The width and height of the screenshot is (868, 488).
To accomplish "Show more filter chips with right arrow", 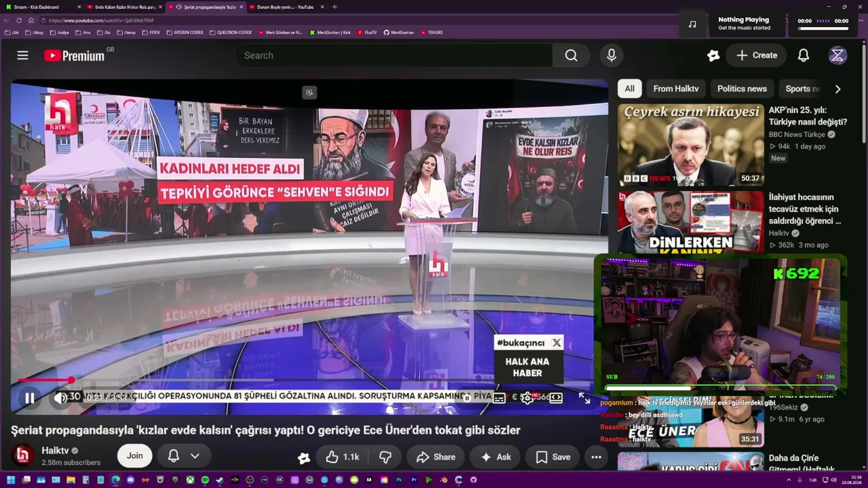I will click(x=837, y=89).
